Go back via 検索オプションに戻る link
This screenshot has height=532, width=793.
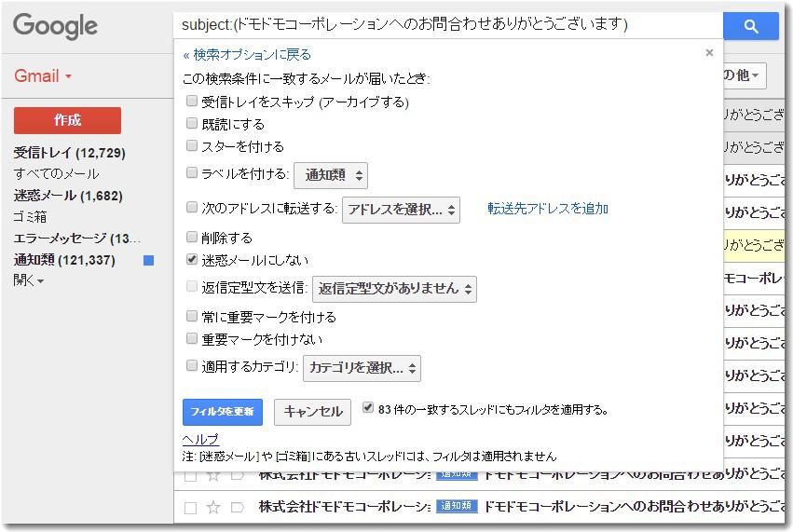247,55
